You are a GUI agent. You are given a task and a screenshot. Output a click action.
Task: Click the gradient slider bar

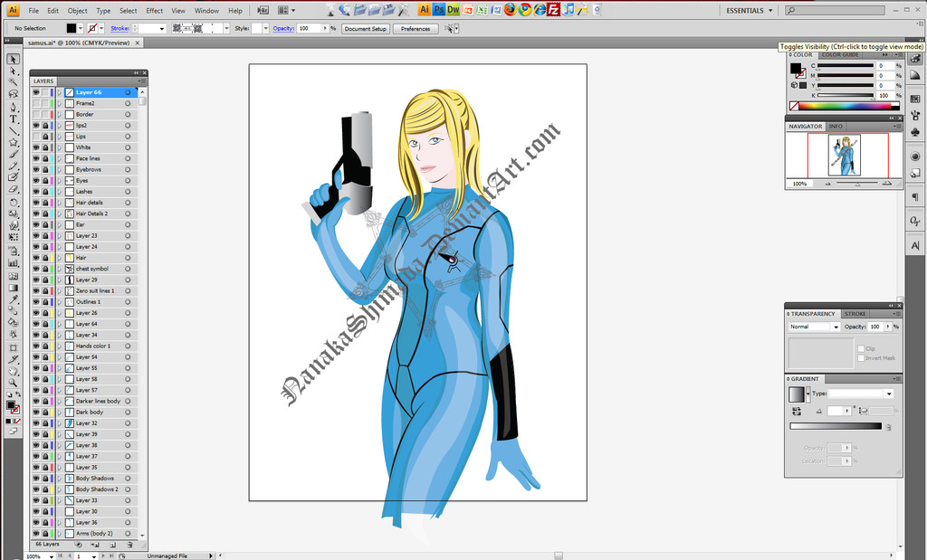(836, 426)
